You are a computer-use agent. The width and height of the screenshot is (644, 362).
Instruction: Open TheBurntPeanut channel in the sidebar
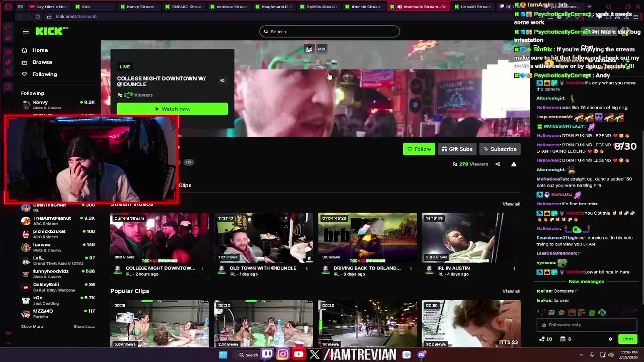pos(58,221)
